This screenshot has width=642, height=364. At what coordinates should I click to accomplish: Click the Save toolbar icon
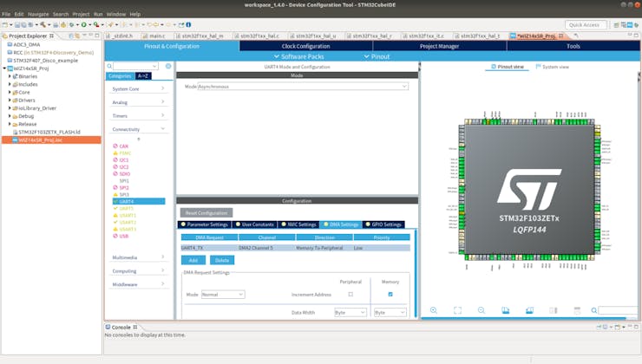17,24
